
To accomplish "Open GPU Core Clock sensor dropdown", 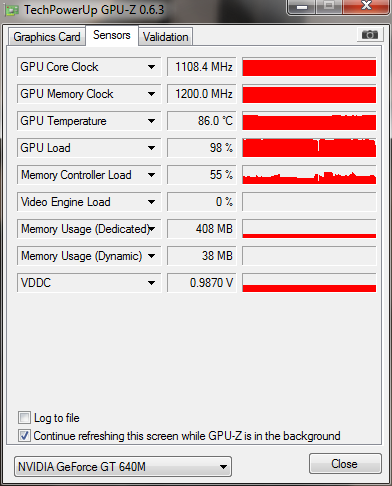I will 151,67.
